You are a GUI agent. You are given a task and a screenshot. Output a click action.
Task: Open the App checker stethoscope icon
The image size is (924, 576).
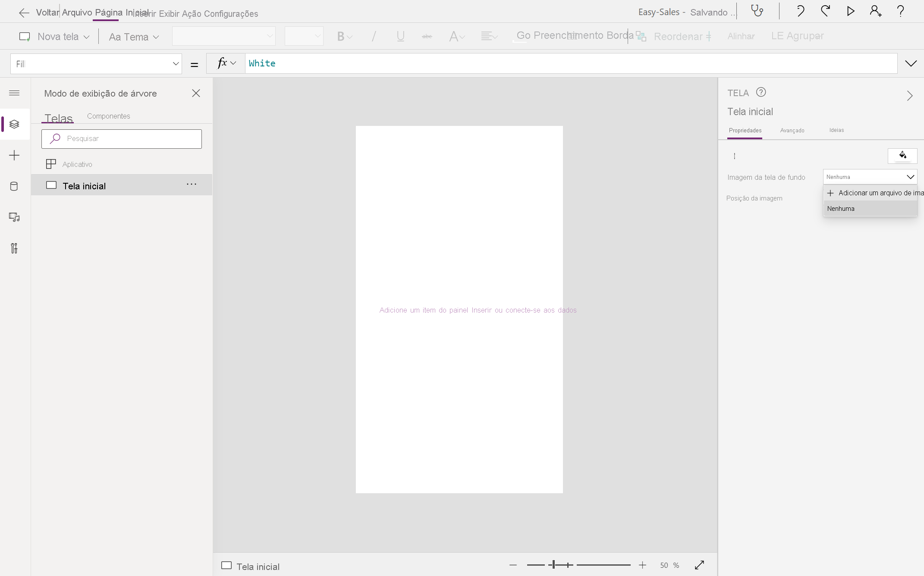[x=757, y=11]
